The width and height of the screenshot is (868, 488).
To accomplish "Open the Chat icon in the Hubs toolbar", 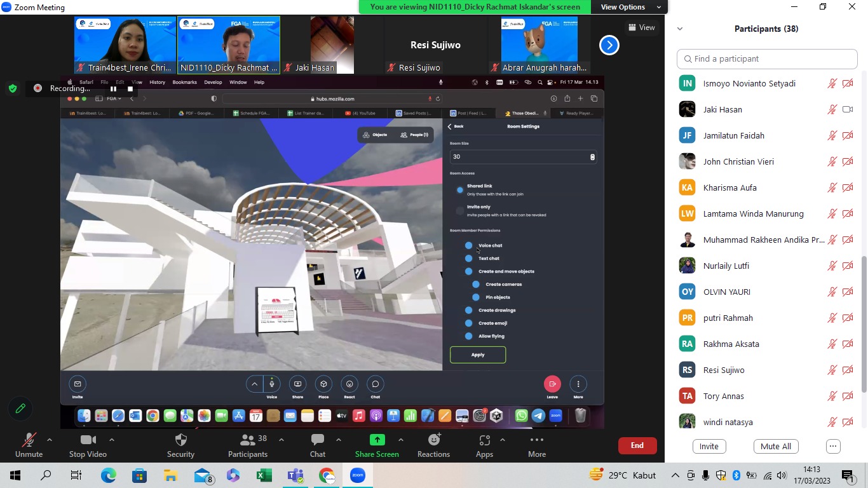I will coord(375,384).
